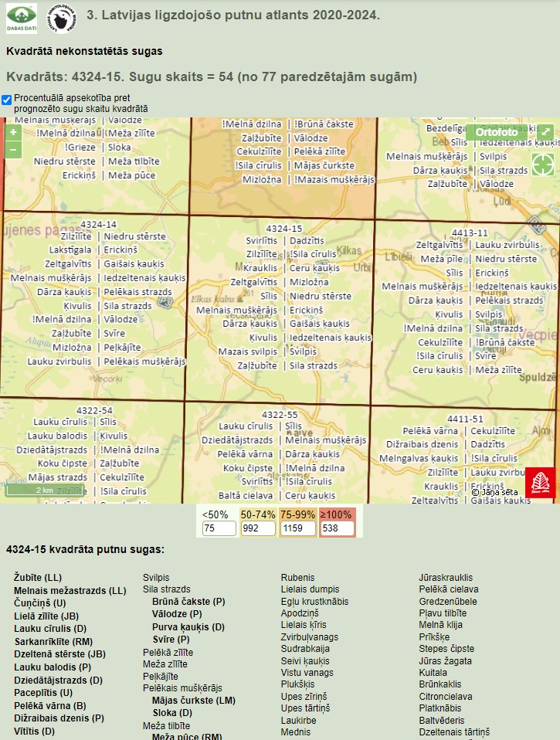
Task: Select map square 4324-14 label
Action: tap(98, 224)
